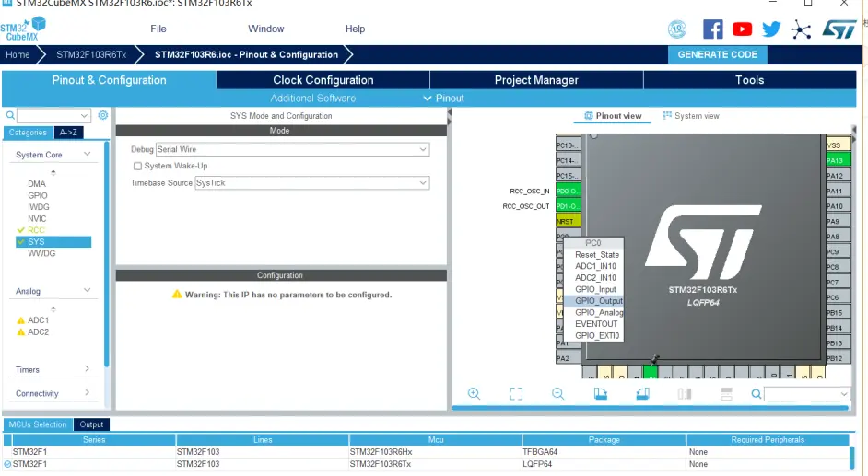Open the Help menu
The width and height of the screenshot is (868, 476).
tap(355, 29)
